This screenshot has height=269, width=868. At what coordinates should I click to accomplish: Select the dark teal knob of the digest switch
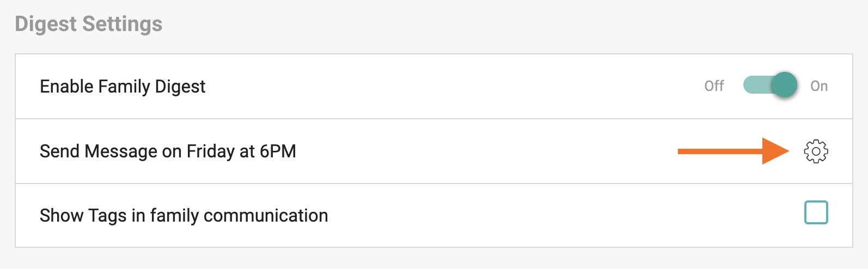coord(785,85)
